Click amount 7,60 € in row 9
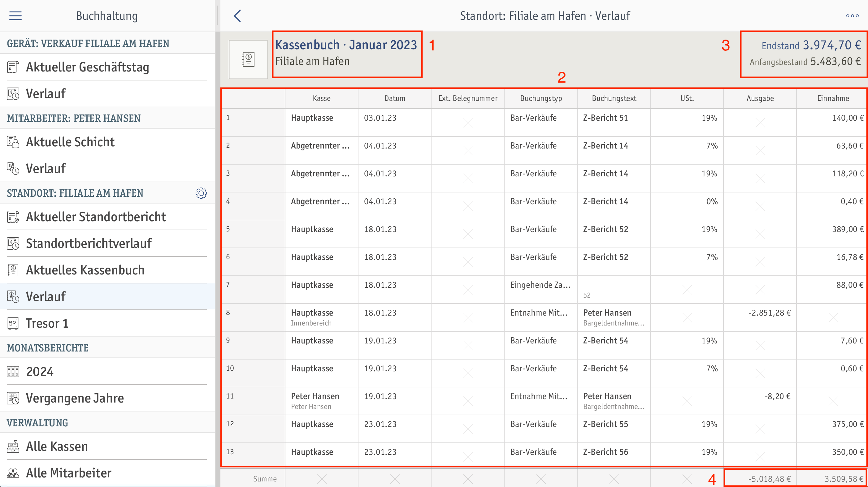Image resolution: width=868 pixels, height=487 pixels. [852, 341]
